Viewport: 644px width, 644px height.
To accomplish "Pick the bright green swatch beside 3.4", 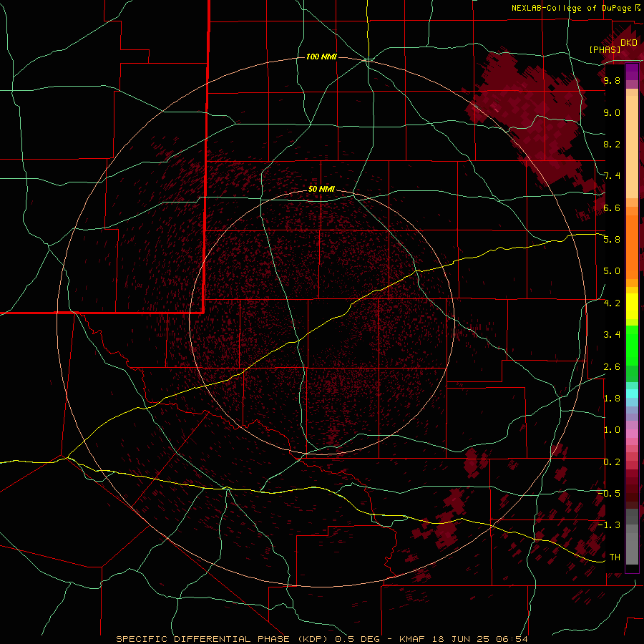I will click(x=632, y=345).
